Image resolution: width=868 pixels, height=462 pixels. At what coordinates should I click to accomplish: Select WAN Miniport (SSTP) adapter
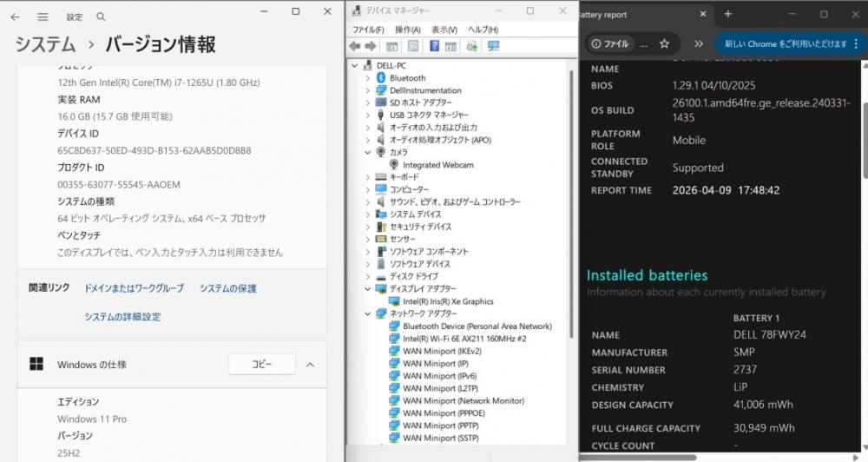pos(441,438)
